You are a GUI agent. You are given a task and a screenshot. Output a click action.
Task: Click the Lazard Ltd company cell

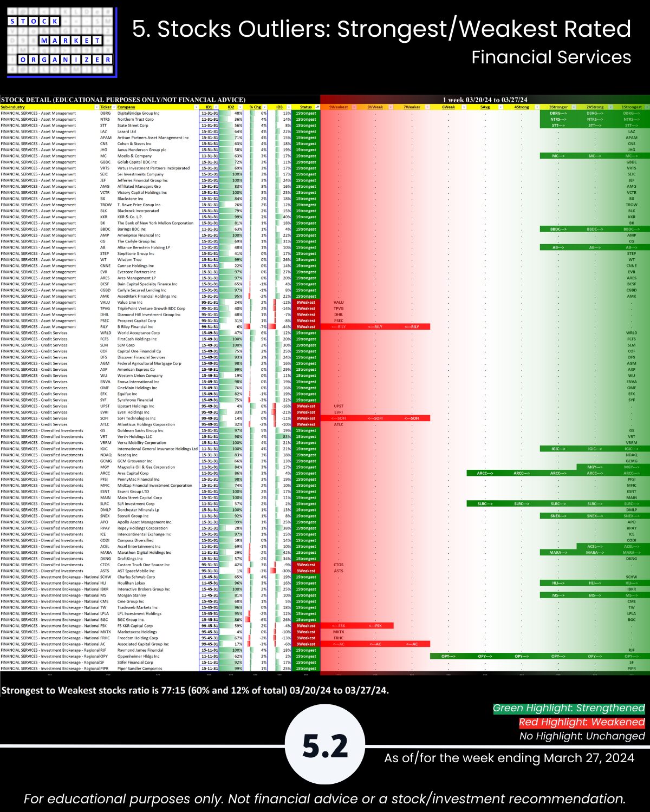158,132
